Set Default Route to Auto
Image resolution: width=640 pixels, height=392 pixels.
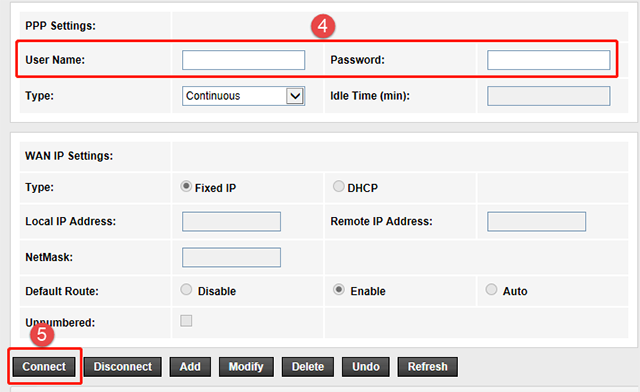click(x=491, y=290)
